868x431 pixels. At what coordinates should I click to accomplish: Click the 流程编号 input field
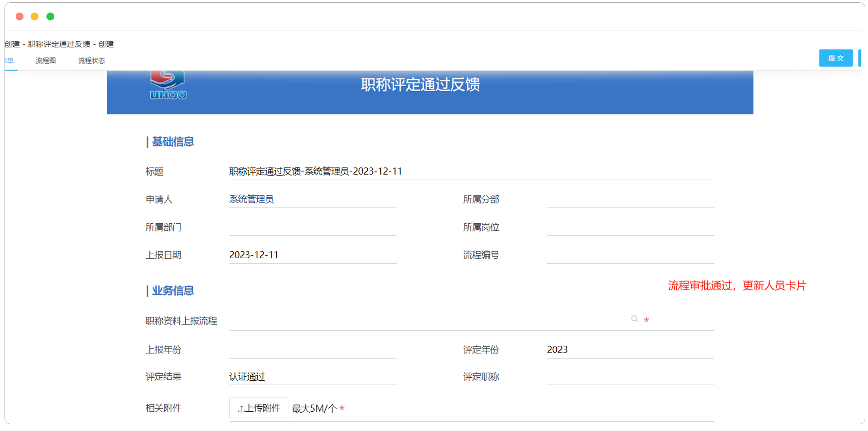(x=630, y=255)
